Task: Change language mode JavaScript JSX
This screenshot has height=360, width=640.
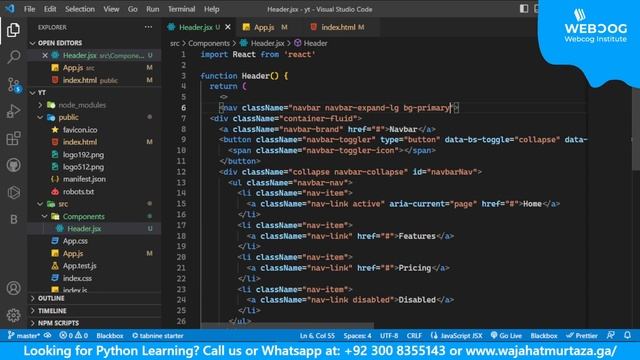Action: 457,336
